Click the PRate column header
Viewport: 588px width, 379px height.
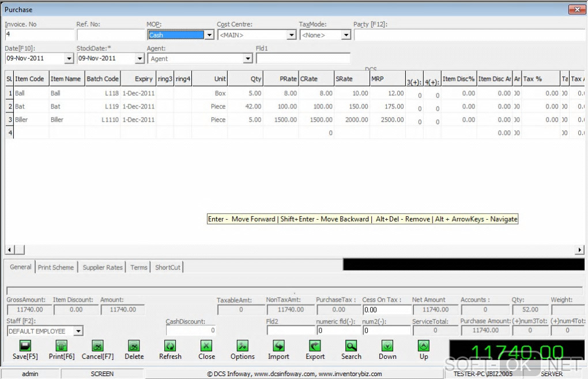pyautogui.click(x=281, y=79)
